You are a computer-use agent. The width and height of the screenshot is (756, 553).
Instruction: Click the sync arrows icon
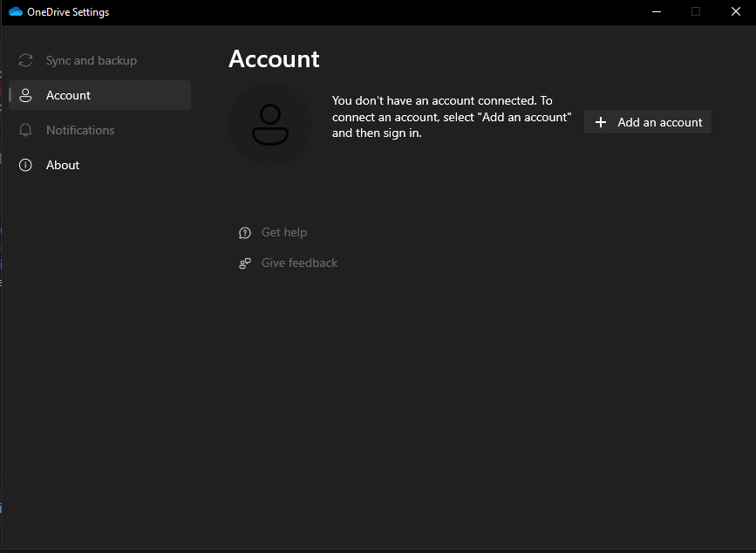pos(25,60)
